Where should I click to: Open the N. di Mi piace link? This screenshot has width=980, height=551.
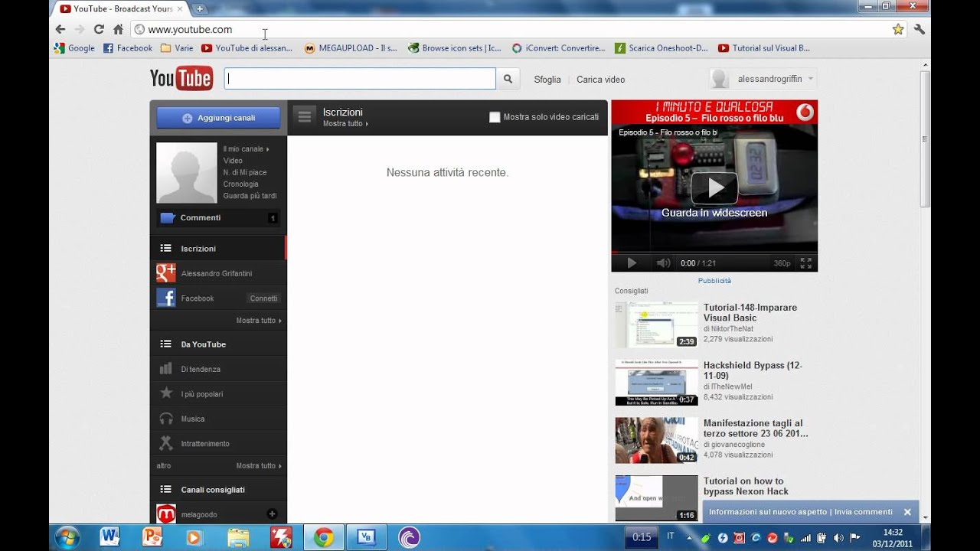click(x=245, y=172)
